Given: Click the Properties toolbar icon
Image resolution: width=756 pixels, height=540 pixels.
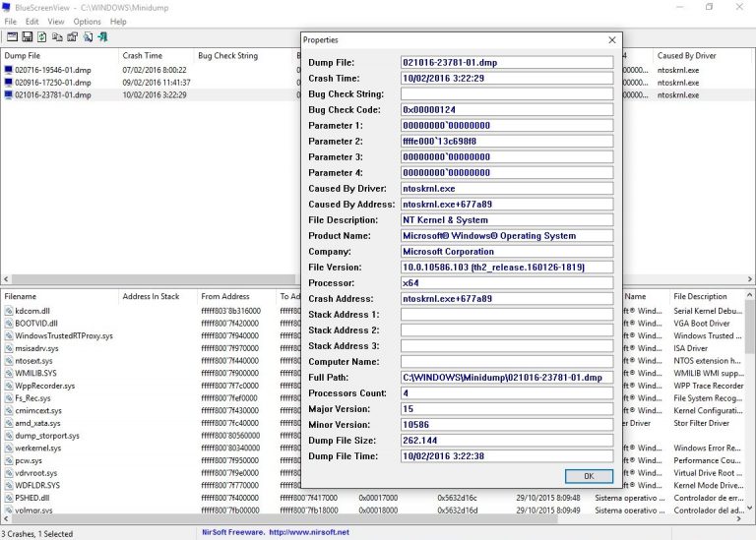Looking at the screenshot, I should tap(72, 37).
